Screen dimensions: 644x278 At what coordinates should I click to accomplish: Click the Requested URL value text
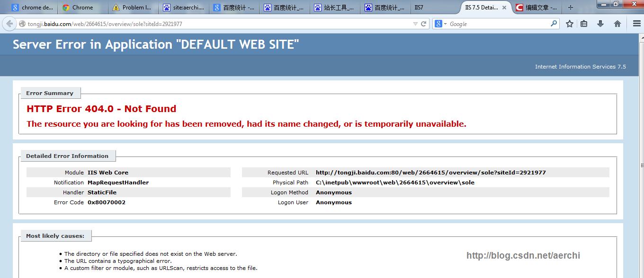tap(431, 173)
